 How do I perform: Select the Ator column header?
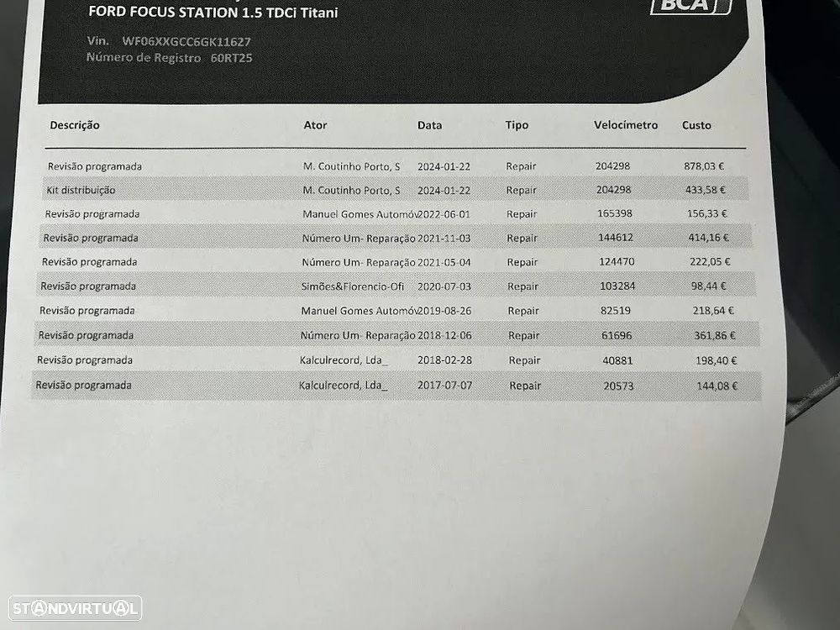pyautogui.click(x=315, y=125)
